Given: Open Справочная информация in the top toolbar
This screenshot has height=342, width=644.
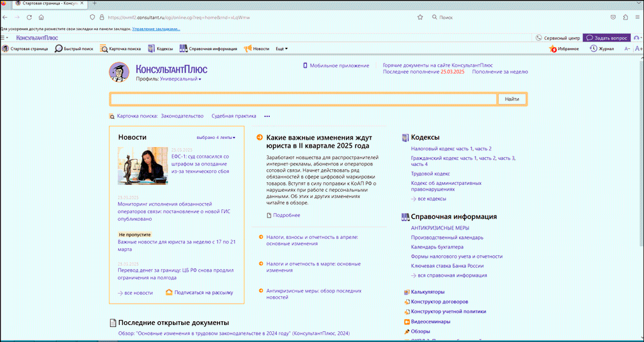Looking at the screenshot, I should (x=208, y=48).
